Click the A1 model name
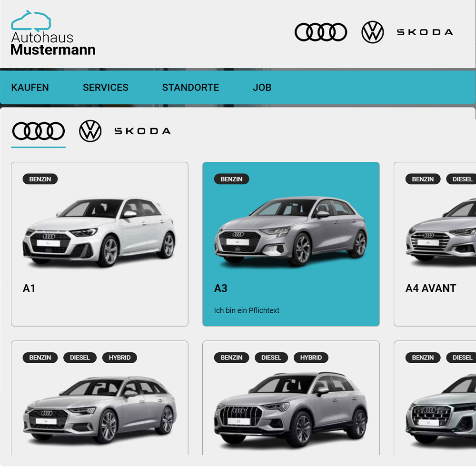This screenshot has width=476, height=476. pos(29,288)
